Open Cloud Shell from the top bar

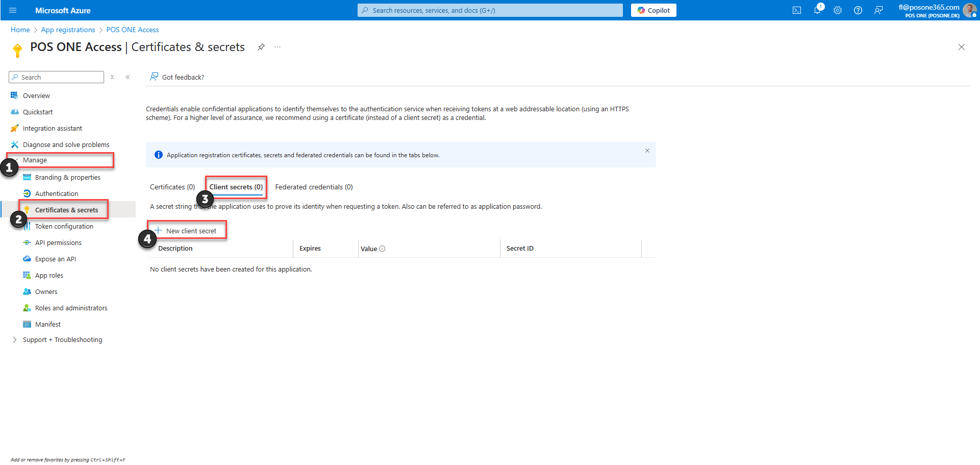797,10
